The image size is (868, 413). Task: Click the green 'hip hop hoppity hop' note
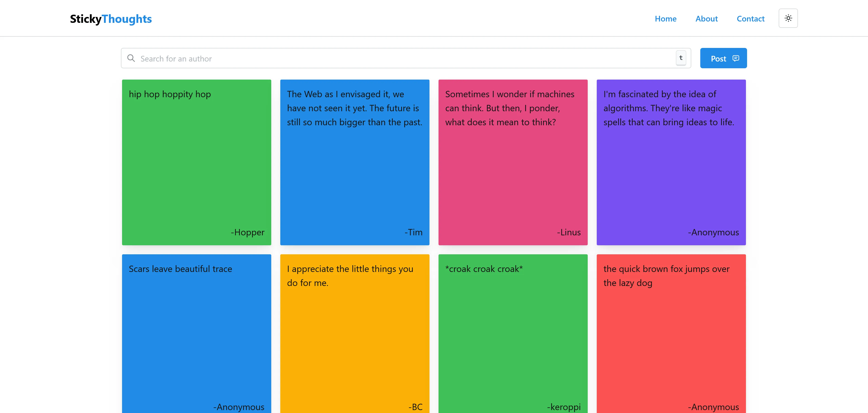(x=196, y=162)
